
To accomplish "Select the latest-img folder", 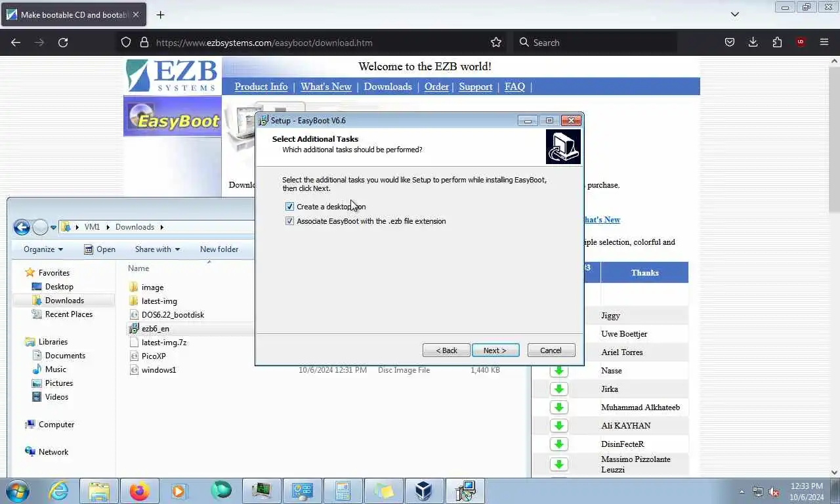I will (159, 301).
